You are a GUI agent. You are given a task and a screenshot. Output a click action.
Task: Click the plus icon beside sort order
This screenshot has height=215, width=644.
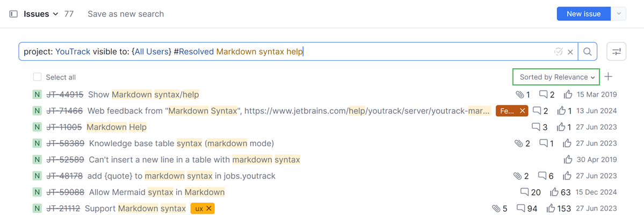(608, 77)
